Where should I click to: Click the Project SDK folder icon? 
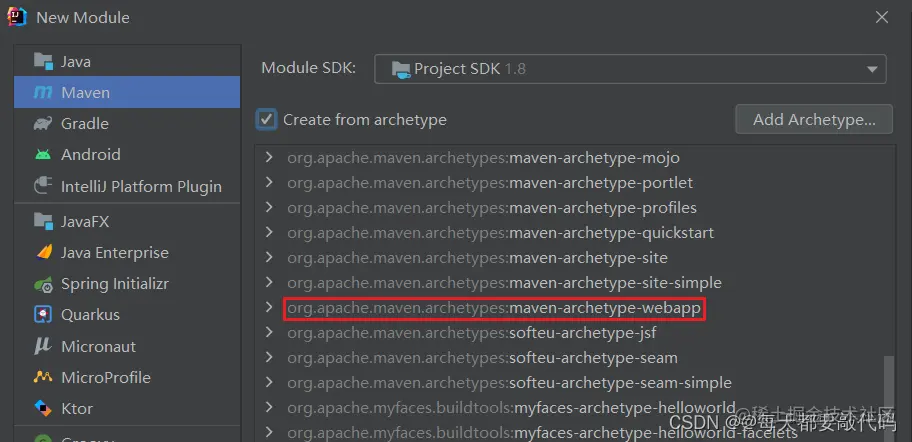click(401, 69)
